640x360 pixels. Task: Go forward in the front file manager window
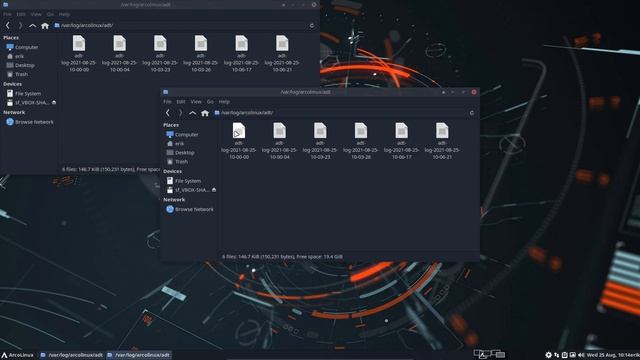[180, 113]
